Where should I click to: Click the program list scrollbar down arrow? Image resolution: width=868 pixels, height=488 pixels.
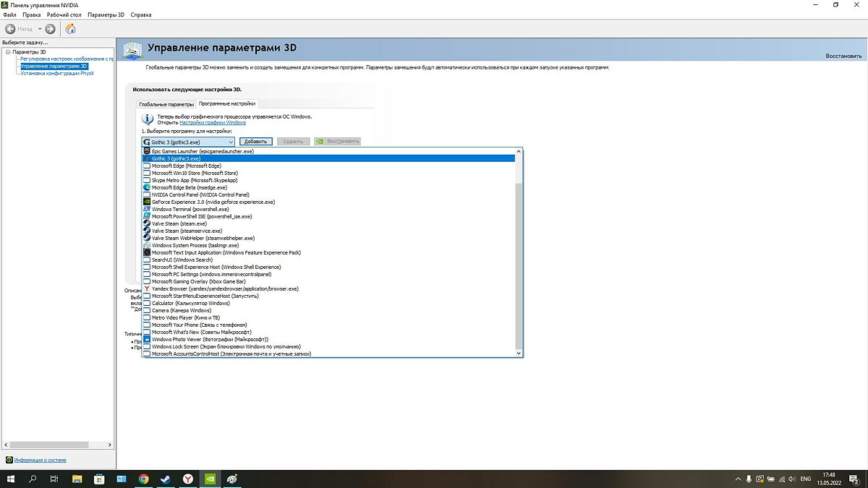pos(518,353)
